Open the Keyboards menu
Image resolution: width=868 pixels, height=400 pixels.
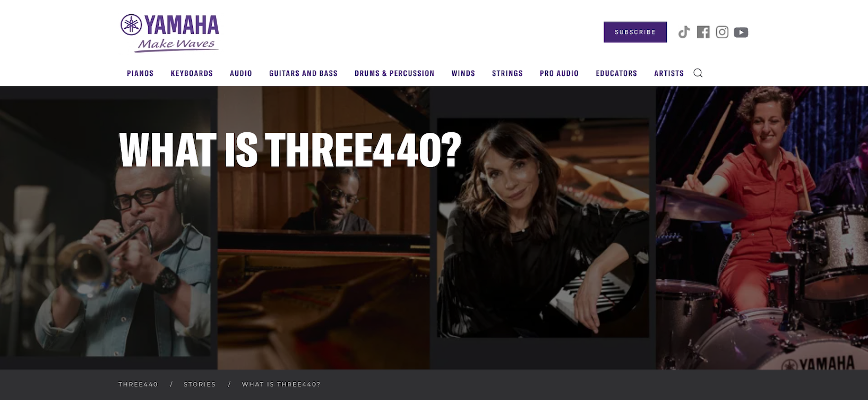point(192,73)
